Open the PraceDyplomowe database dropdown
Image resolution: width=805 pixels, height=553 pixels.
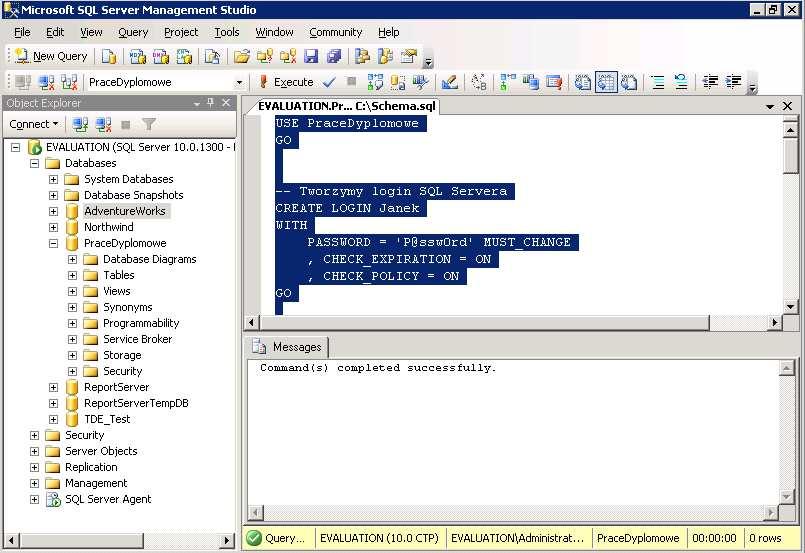pyautogui.click(x=239, y=82)
